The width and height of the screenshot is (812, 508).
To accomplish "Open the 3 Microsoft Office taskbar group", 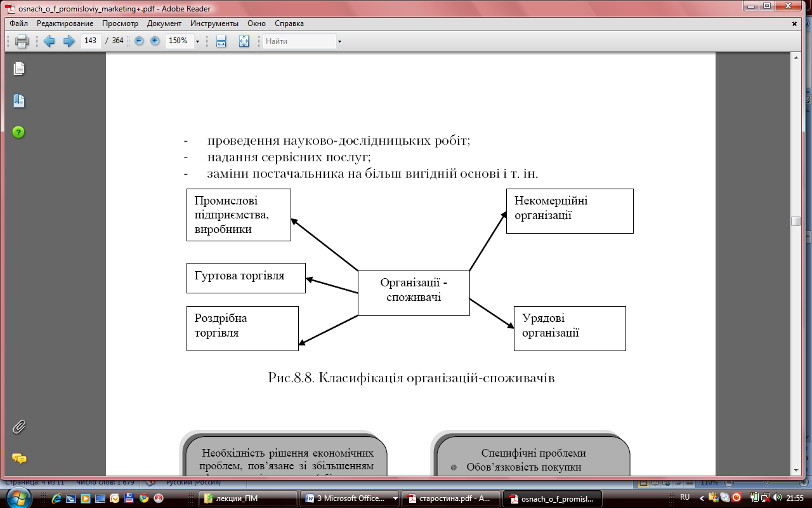I will (349, 498).
